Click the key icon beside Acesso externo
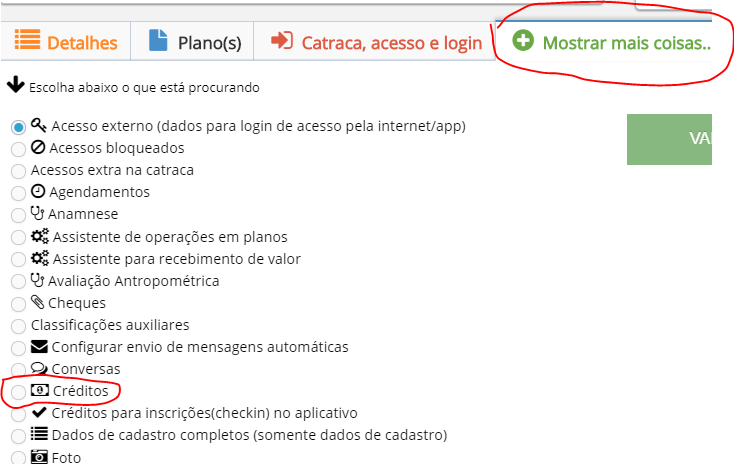This screenshot has height=464, width=734. coord(38,125)
